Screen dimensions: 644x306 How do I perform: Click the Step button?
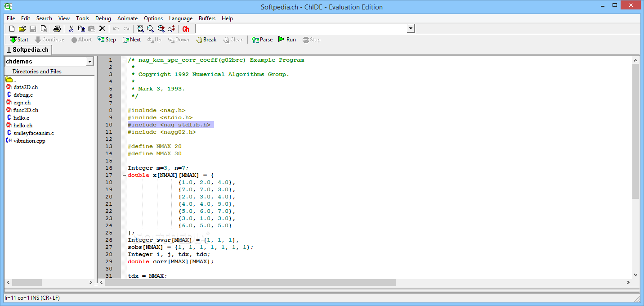(107, 40)
